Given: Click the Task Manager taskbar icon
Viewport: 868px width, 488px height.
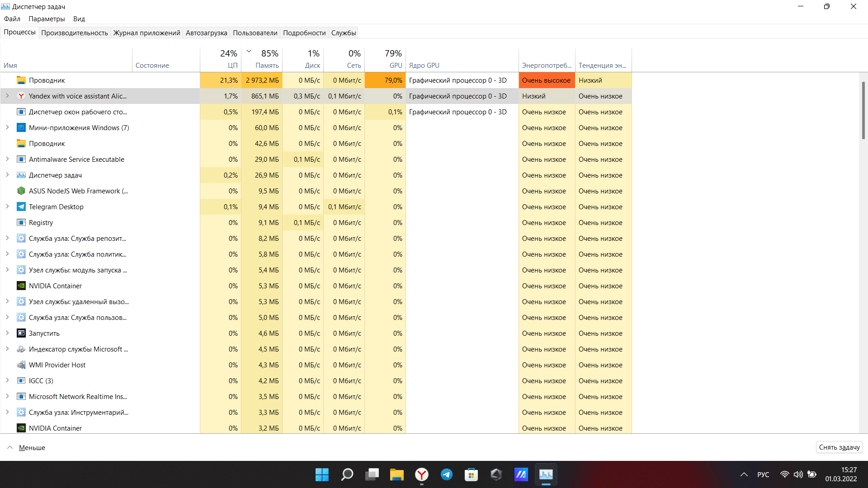Looking at the screenshot, I should coord(546,474).
